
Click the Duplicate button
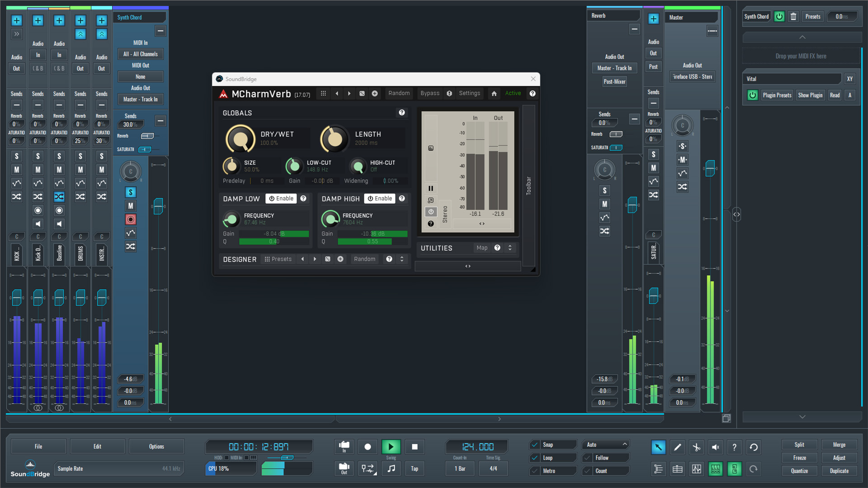click(x=839, y=471)
